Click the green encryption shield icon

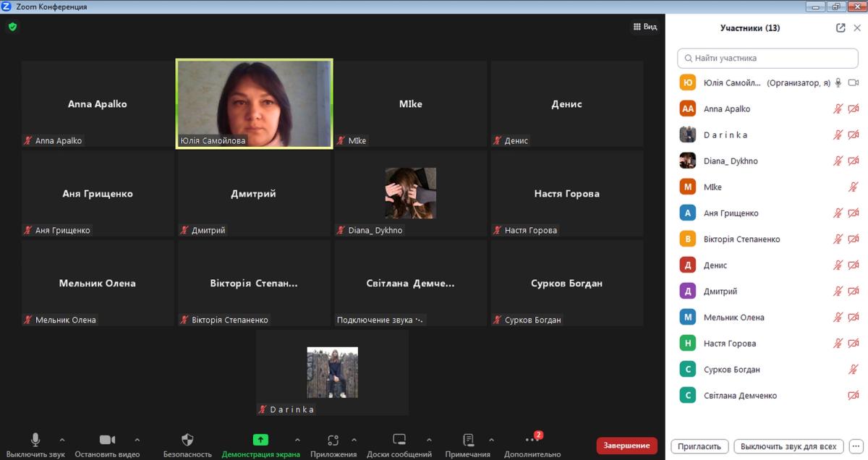pos(12,27)
